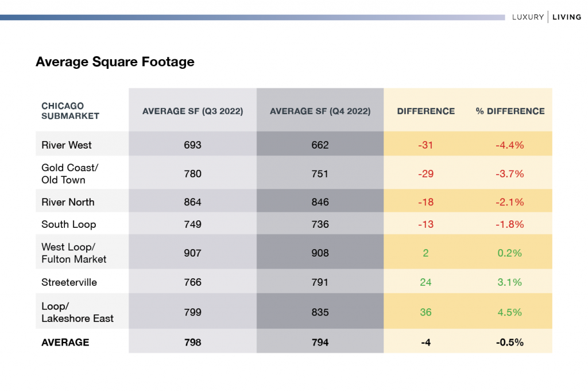Select Gold Coast Q4 value 751
The height and width of the screenshot is (392, 588).
(x=320, y=174)
